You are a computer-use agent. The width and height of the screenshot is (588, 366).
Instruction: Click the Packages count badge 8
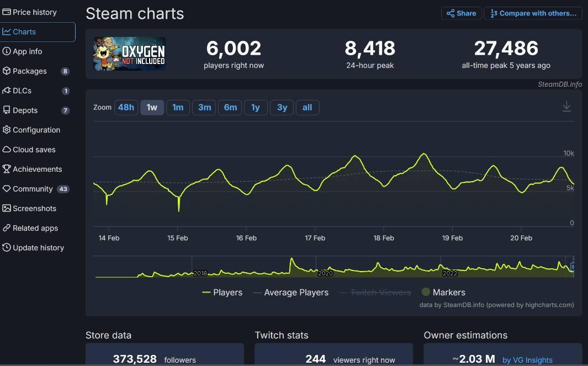65,71
